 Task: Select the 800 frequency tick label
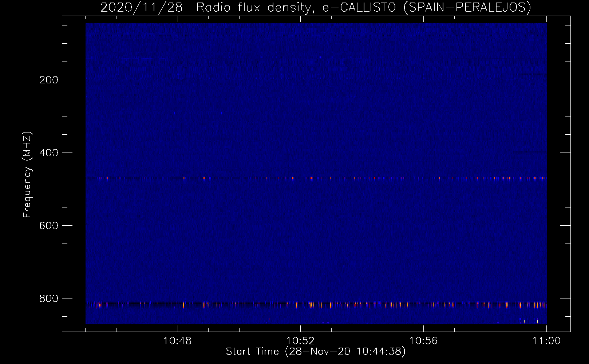point(49,298)
